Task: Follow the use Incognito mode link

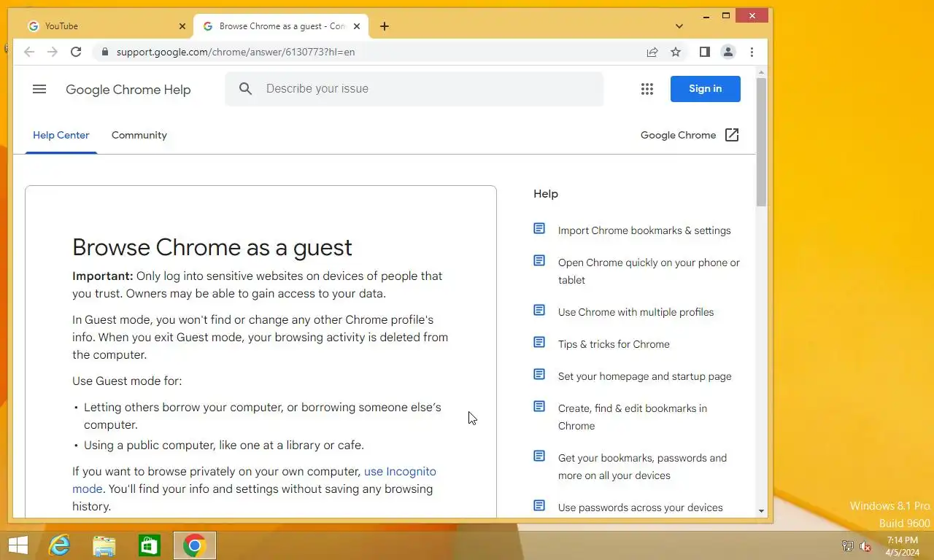Action: (x=400, y=472)
